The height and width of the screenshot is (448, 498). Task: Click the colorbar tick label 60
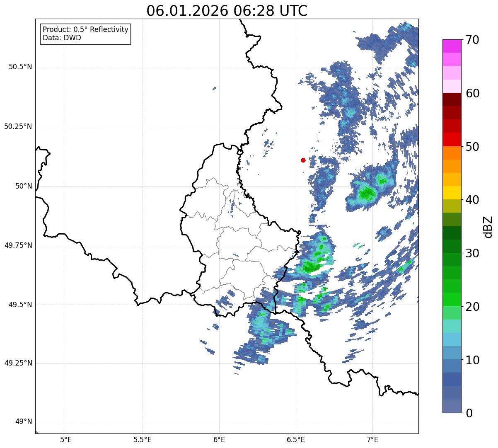coord(472,93)
